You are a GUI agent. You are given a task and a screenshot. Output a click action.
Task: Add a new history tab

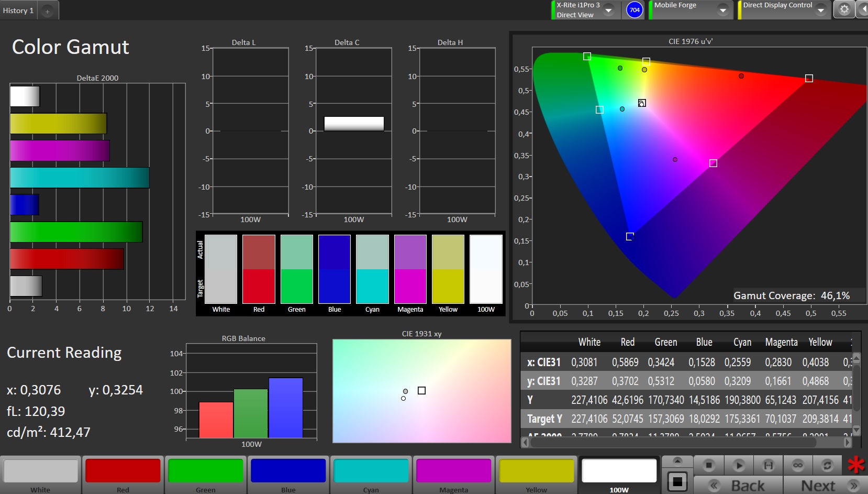[47, 11]
